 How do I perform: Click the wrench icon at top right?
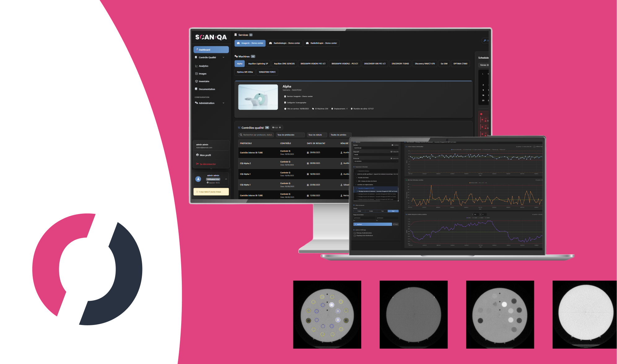pyautogui.click(x=485, y=41)
